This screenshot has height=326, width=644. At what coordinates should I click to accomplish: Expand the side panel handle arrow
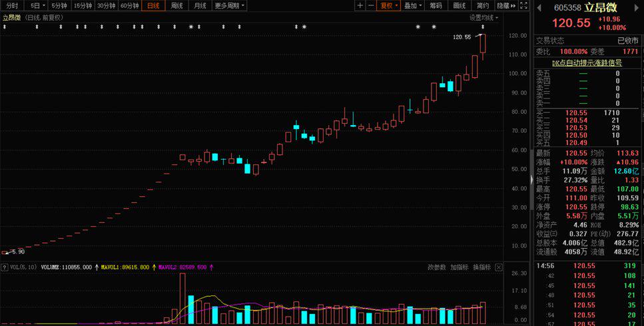click(531, 180)
